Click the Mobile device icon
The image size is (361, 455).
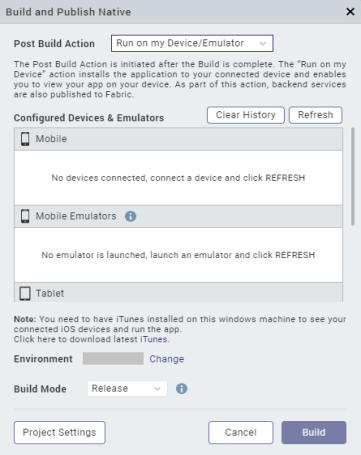(x=25, y=139)
